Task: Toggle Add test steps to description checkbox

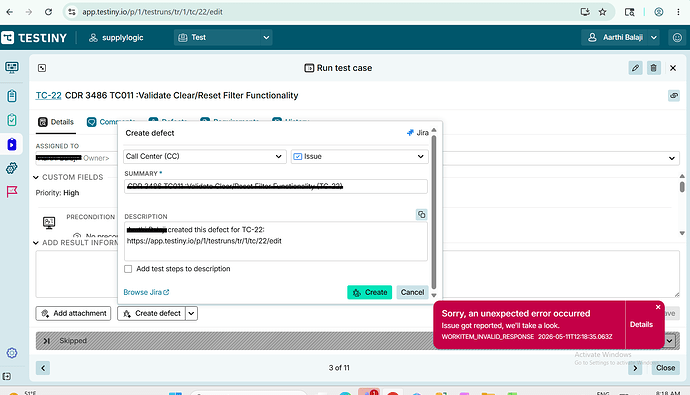Action: pos(128,269)
